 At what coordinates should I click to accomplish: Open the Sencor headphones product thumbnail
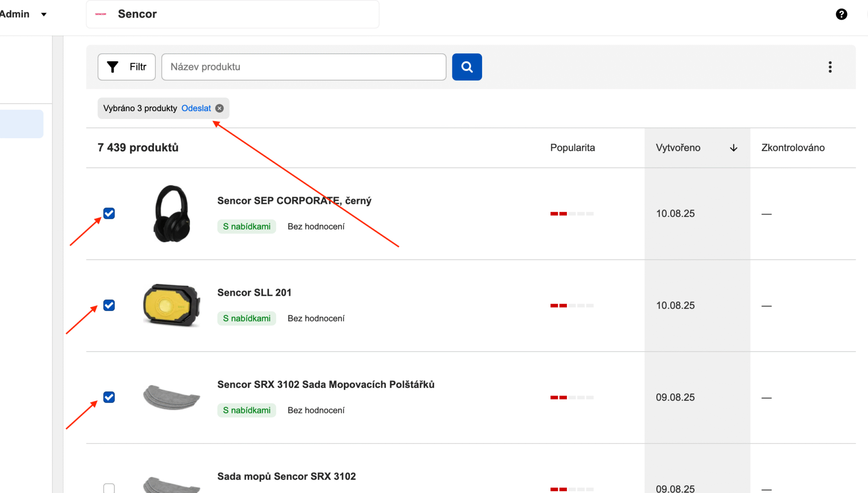pyautogui.click(x=171, y=213)
